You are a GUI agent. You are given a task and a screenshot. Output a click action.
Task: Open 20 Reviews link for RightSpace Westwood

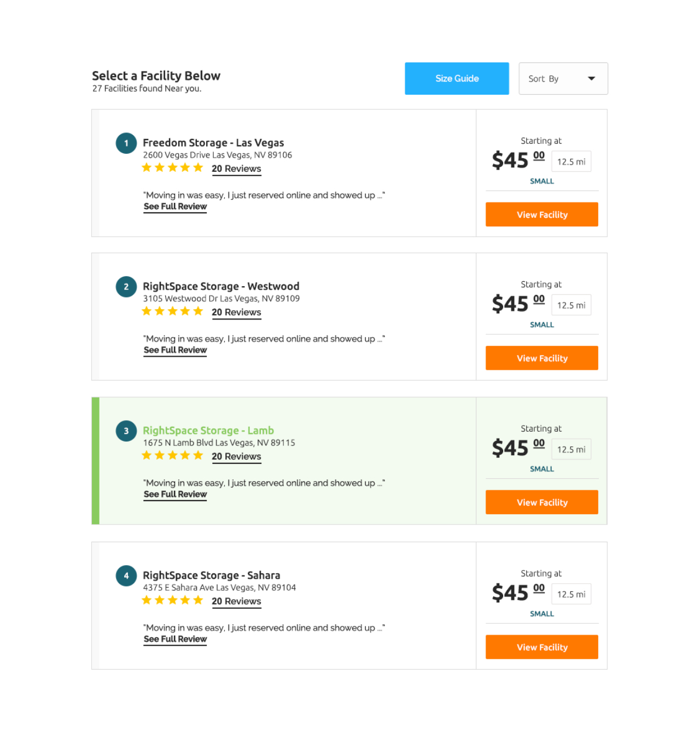(236, 312)
